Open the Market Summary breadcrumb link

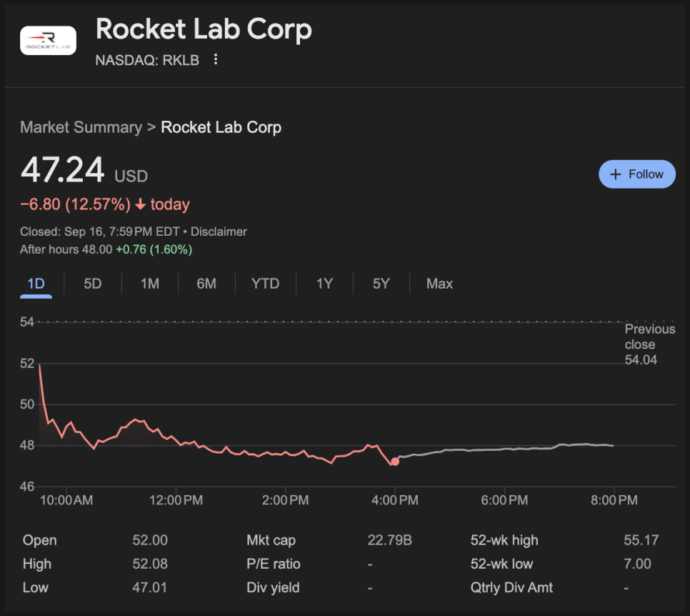pyautogui.click(x=81, y=127)
